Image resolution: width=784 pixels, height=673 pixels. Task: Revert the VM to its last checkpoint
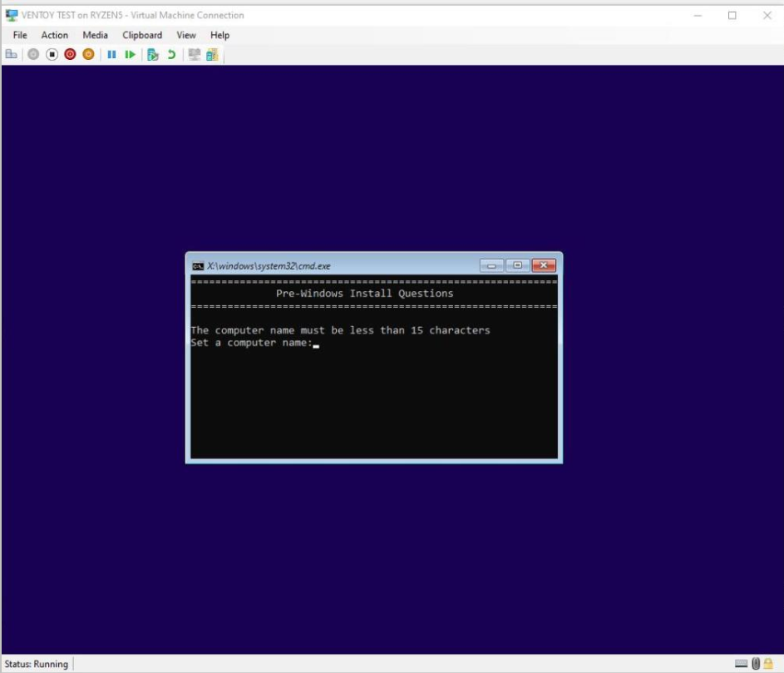(172, 53)
